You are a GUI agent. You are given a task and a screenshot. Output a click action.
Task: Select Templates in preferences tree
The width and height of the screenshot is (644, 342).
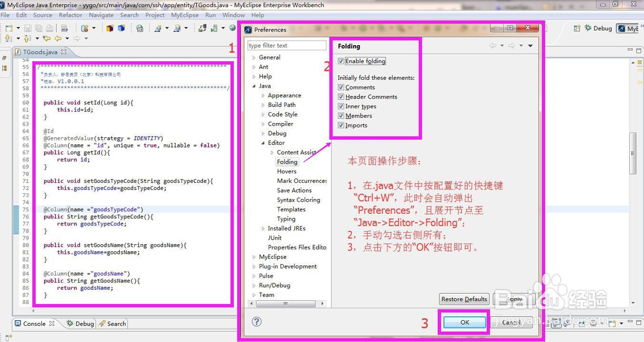tap(291, 209)
